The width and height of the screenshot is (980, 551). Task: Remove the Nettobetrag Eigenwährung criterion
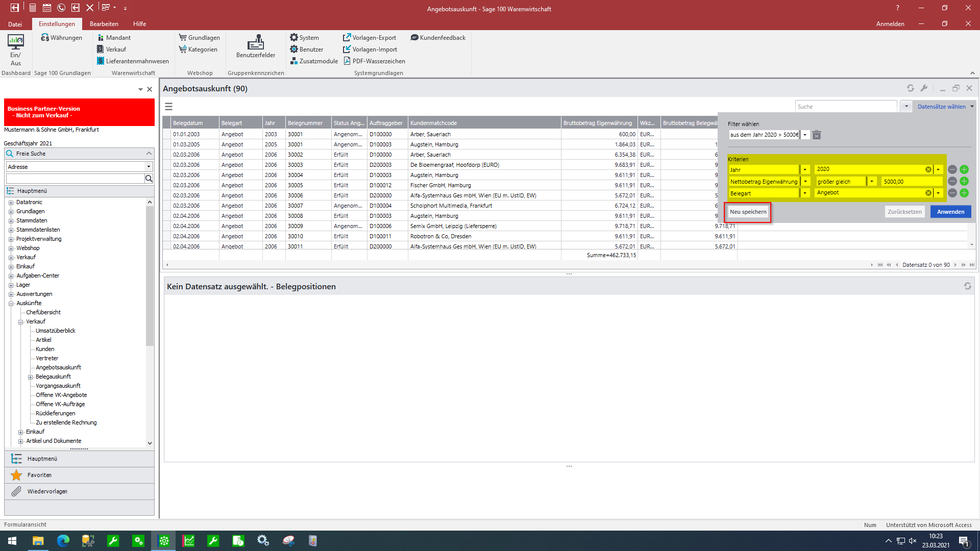[952, 181]
